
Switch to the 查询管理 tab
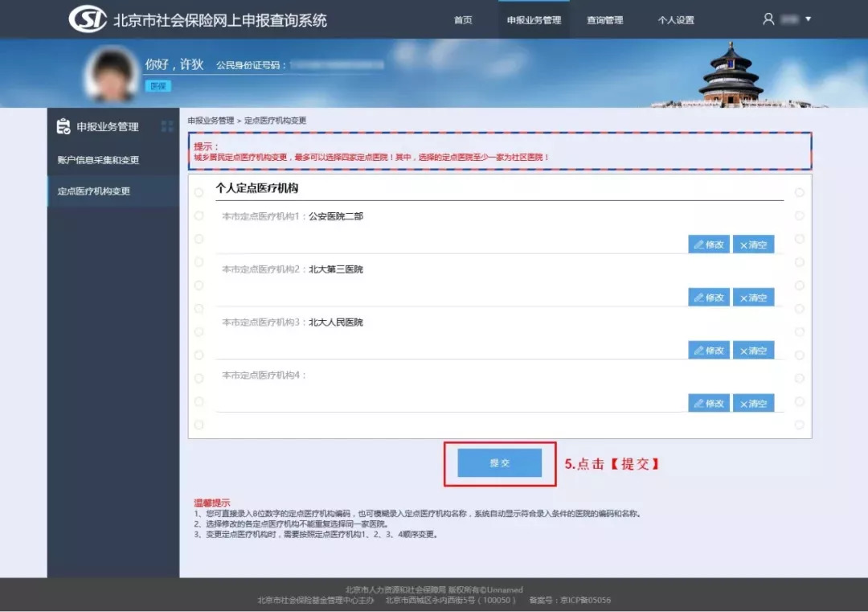tap(604, 19)
